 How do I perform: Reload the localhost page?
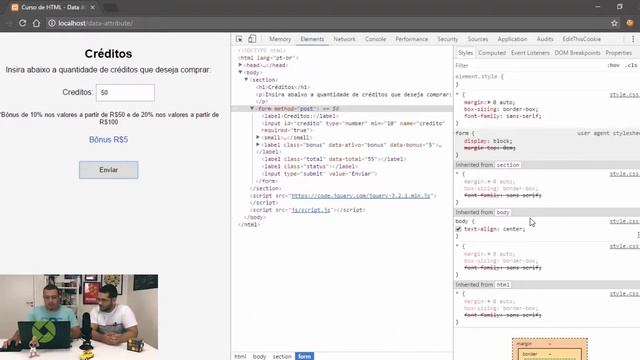tap(22, 23)
